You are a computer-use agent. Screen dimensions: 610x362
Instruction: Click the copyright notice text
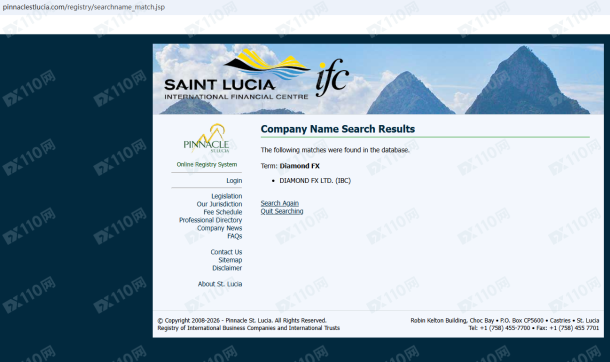click(x=242, y=320)
